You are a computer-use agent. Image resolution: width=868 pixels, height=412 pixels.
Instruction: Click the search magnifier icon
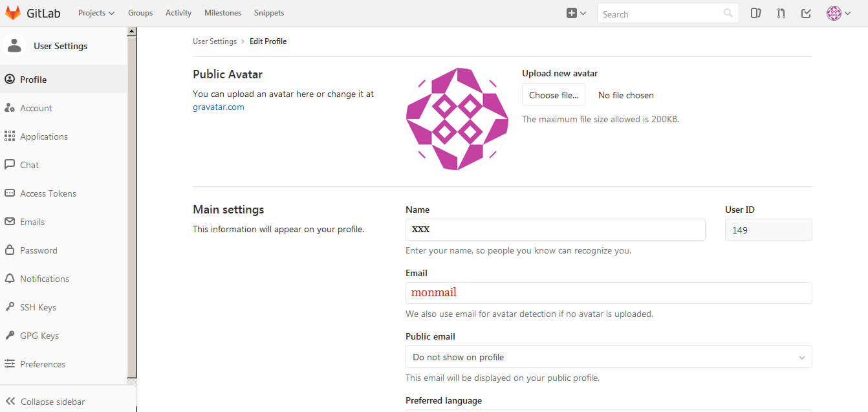point(728,14)
